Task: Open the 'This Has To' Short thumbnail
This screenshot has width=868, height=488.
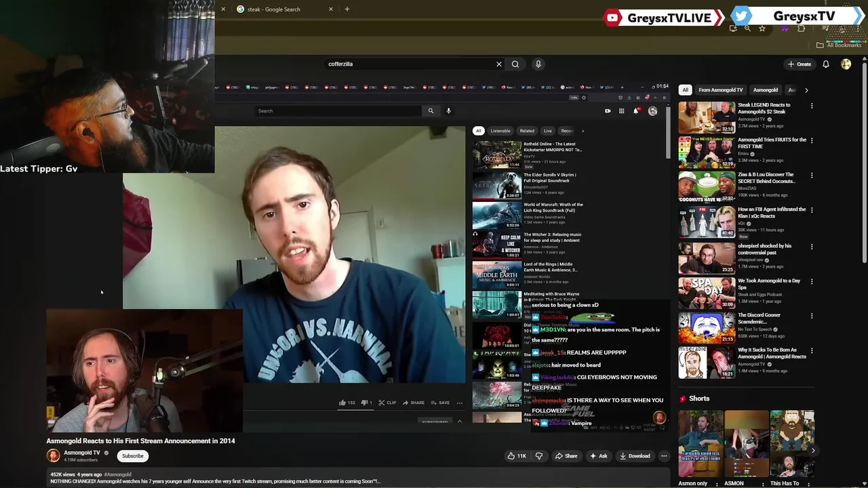Action: tap(792, 443)
